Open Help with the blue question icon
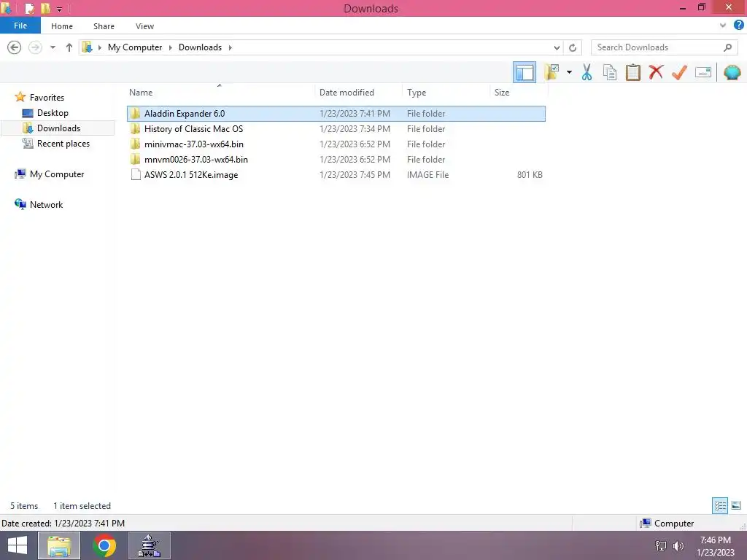The image size is (747, 560). [x=739, y=26]
